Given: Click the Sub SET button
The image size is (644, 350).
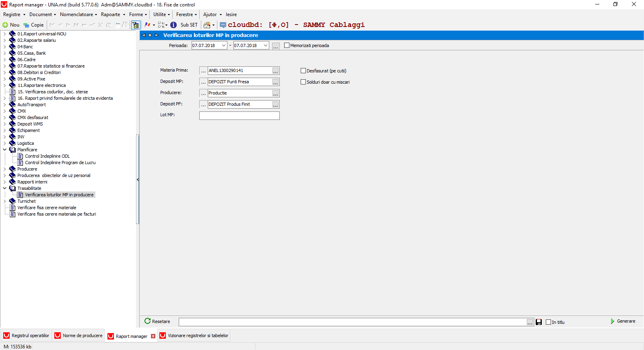Looking at the screenshot, I should pyautogui.click(x=189, y=25).
